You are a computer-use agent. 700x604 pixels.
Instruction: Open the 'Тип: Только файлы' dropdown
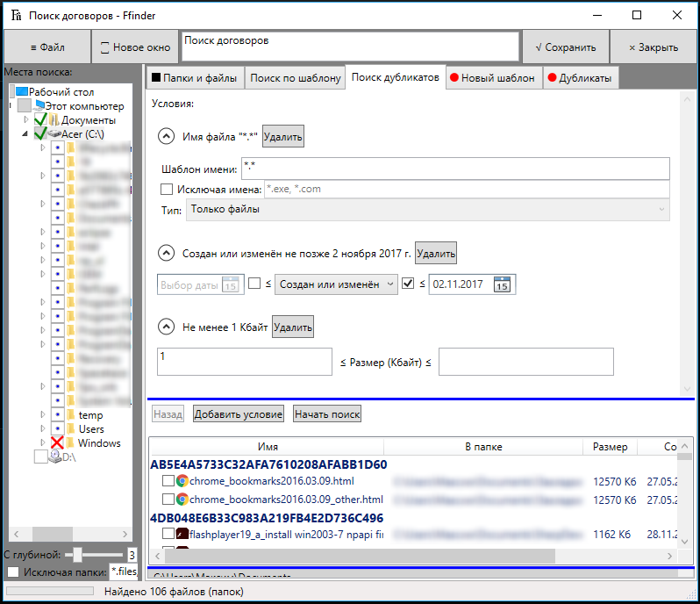tap(428, 210)
